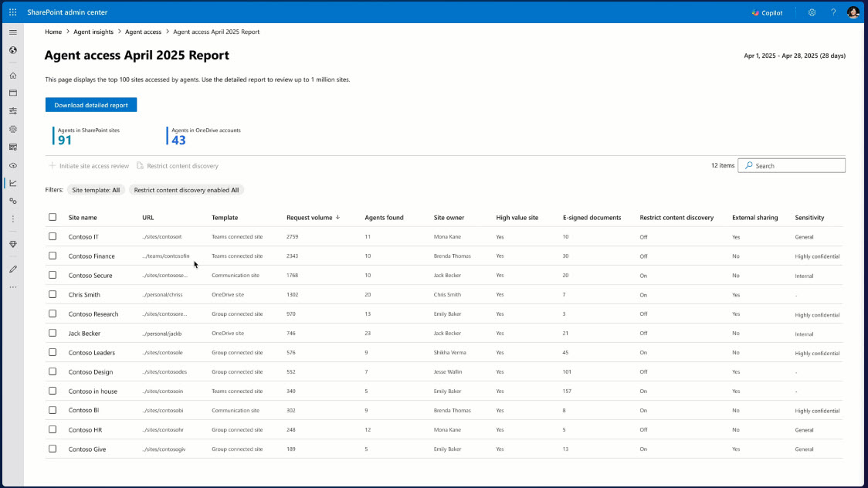Collapse the navigation hamburger menu
Image resolution: width=868 pixels, height=488 pixels.
12,32
